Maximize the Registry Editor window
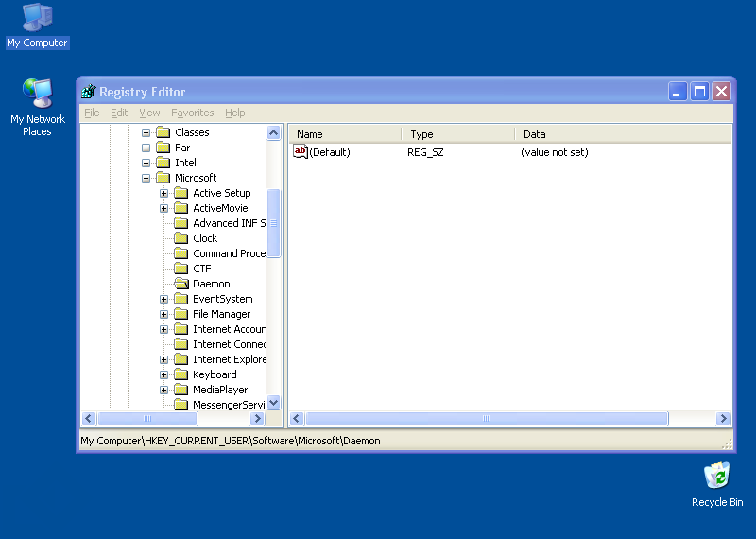 coord(699,91)
